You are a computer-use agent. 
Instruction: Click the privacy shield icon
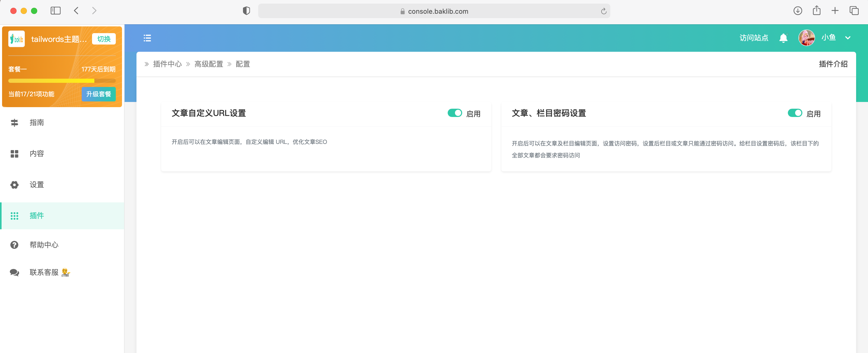246,11
